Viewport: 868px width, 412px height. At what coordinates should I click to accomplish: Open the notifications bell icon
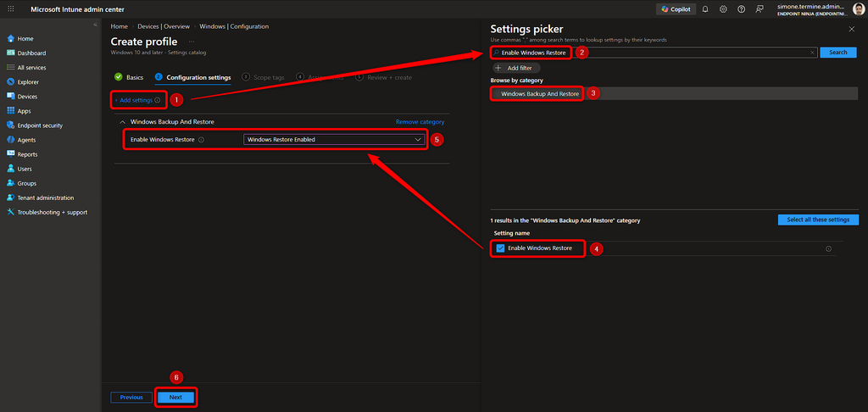pos(705,8)
